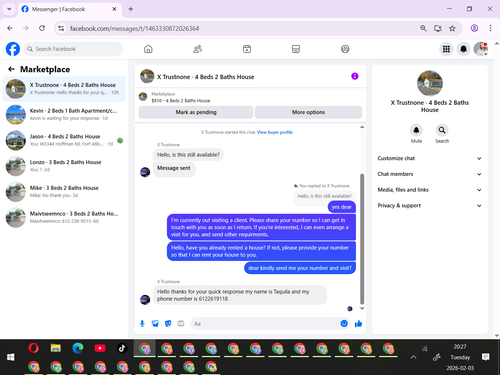Open the tab search dropdown arrow
Image resolution: width=500 pixels, height=375 pixels.
(x=9, y=9)
